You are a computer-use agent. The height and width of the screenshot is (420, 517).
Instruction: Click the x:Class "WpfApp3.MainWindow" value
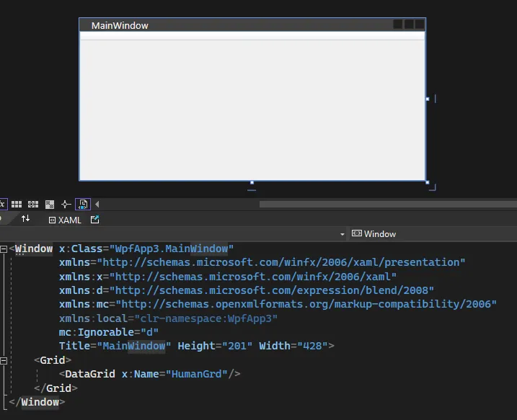tap(172, 249)
